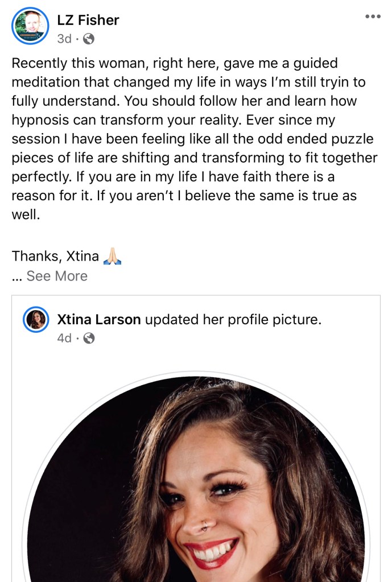The width and height of the screenshot is (392, 582).
Task: Click the LZ Fisher author name
Action: click(x=88, y=21)
